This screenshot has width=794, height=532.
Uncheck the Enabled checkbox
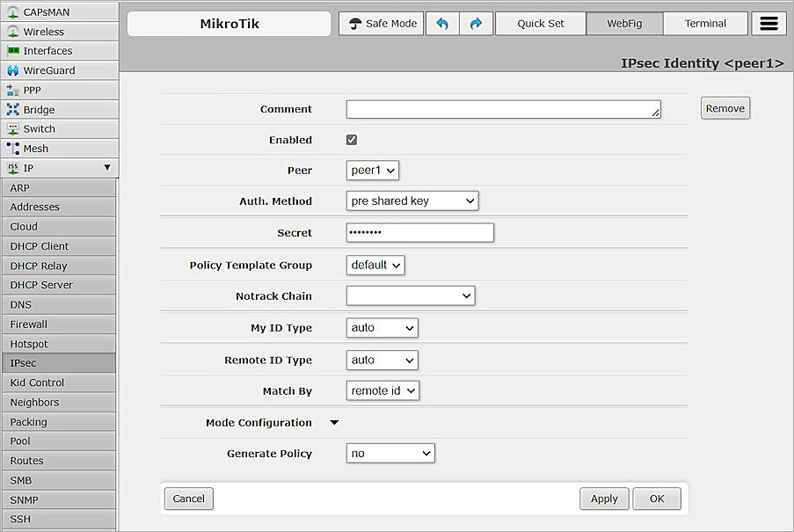[352, 140]
